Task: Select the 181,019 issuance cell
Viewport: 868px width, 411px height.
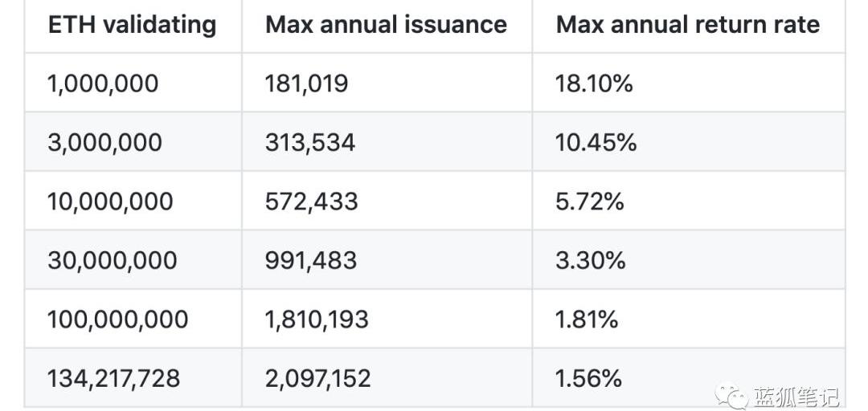Action: coord(306,83)
